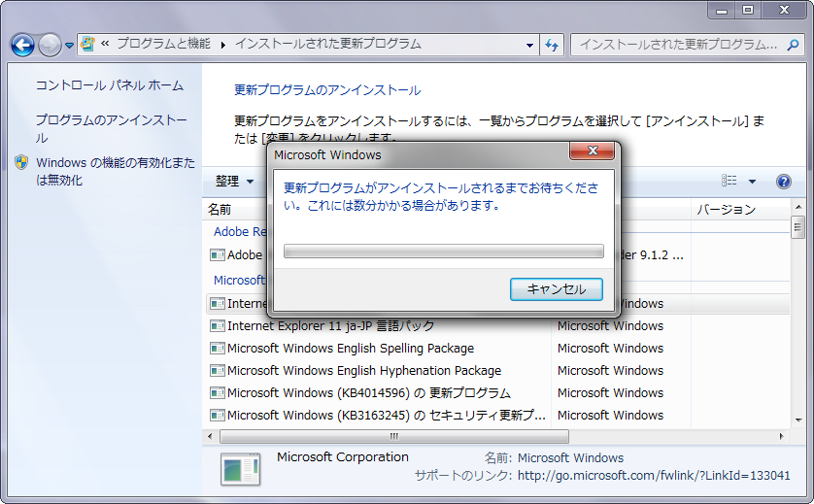The image size is (814, 504).
Task: Select Microsoft Windows English Spelling Package row
Action: (x=351, y=349)
